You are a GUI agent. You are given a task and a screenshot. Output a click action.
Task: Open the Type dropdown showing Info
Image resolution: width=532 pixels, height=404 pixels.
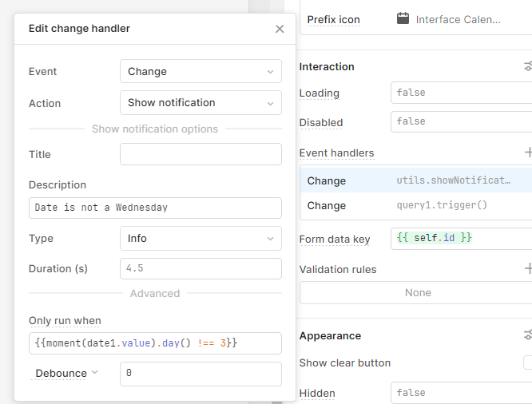pyautogui.click(x=200, y=238)
